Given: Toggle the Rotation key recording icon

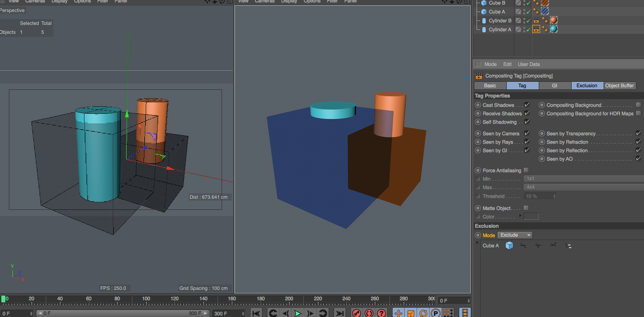Looking at the screenshot, I should [423, 313].
